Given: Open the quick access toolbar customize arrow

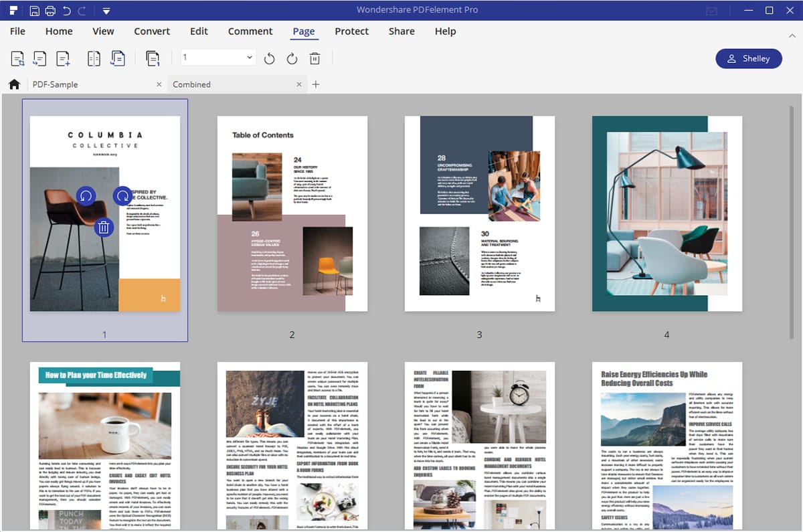Looking at the screenshot, I should tap(106, 11).
